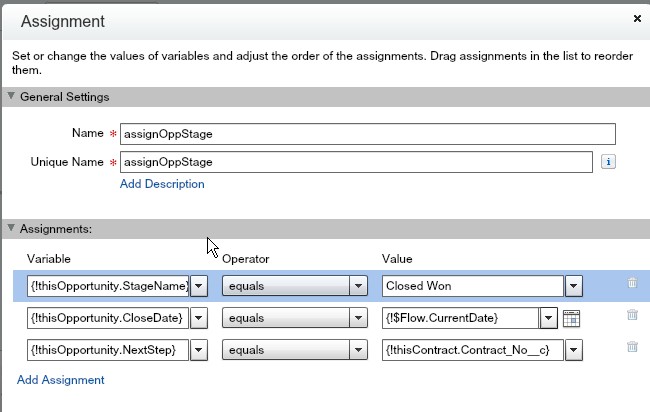650x412 pixels.
Task: Click the Closed Won value field
Action: 472,286
